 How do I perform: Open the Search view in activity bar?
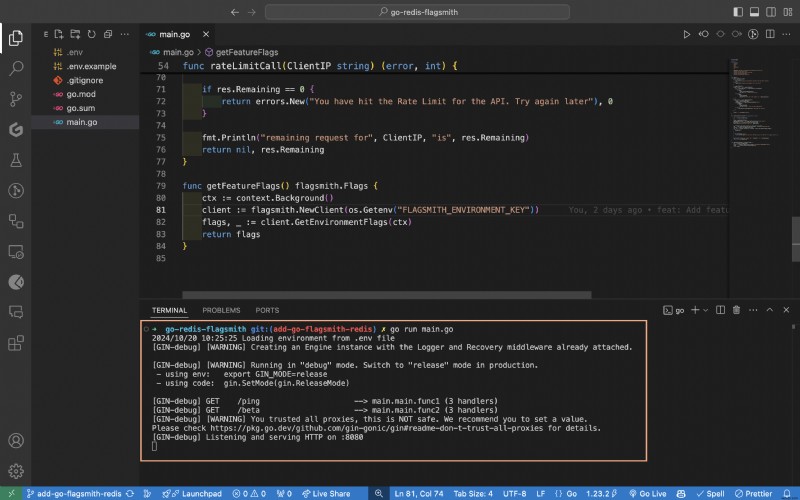[16, 68]
